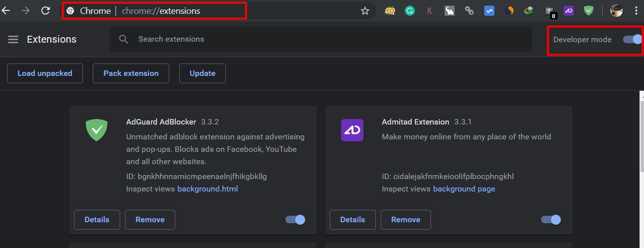Viewport: 644px width, 248px height.
Task: Turn off Developer mode toggle
Action: pos(633,40)
